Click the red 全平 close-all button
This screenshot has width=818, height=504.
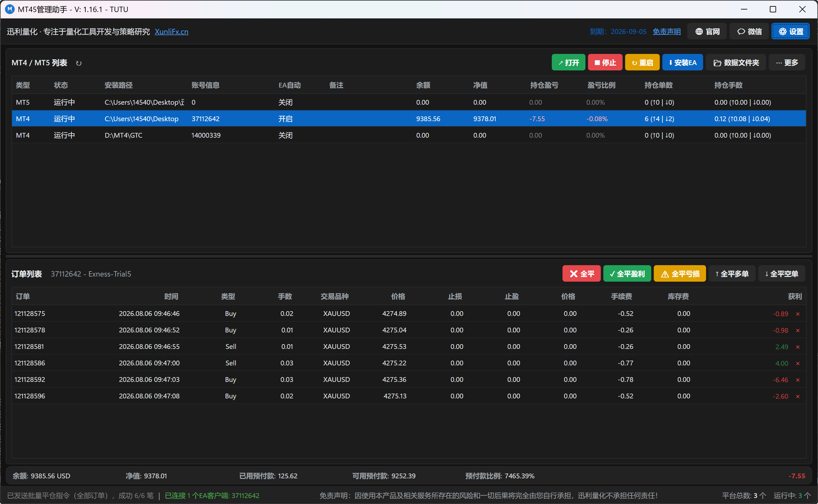[581, 274]
